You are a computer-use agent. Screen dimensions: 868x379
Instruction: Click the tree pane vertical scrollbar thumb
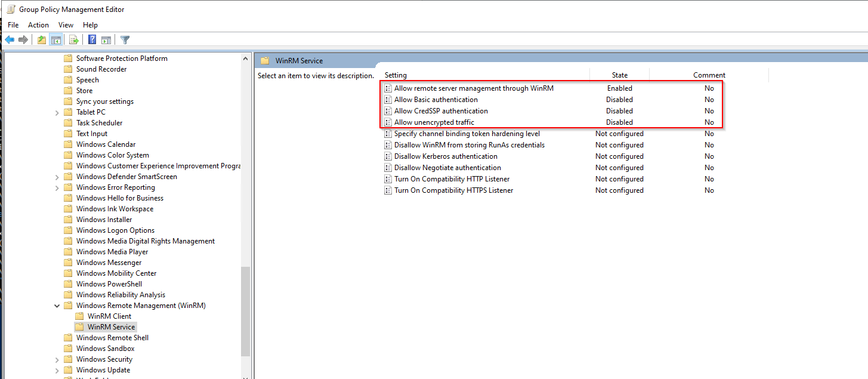pyautogui.click(x=245, y=310)
